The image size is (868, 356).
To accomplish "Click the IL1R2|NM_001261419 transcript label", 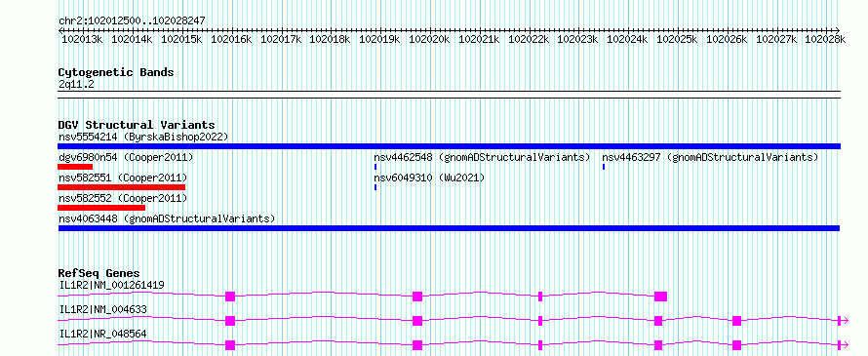I will pyautogui.click(x=111, y=285).
